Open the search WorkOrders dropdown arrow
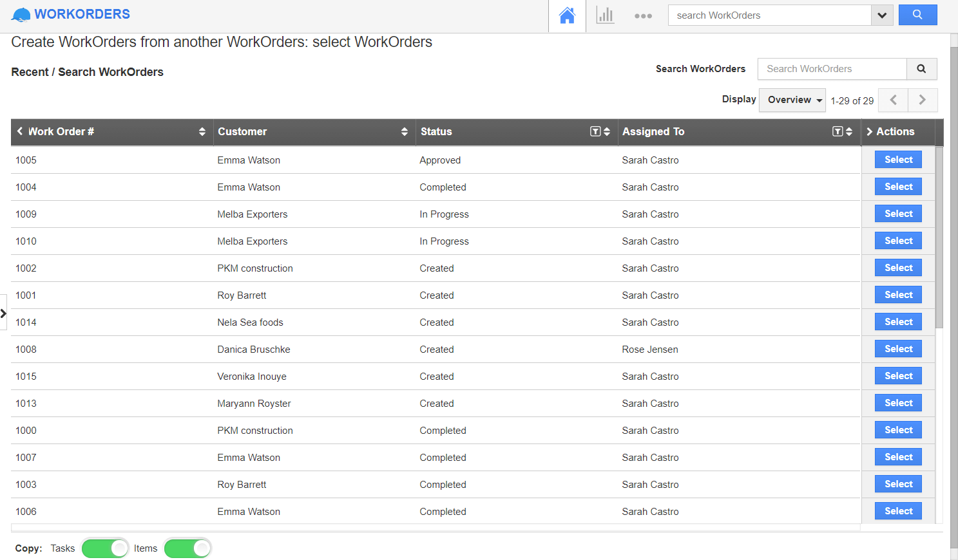Screen dimensions: 958x560 (882, 15)
